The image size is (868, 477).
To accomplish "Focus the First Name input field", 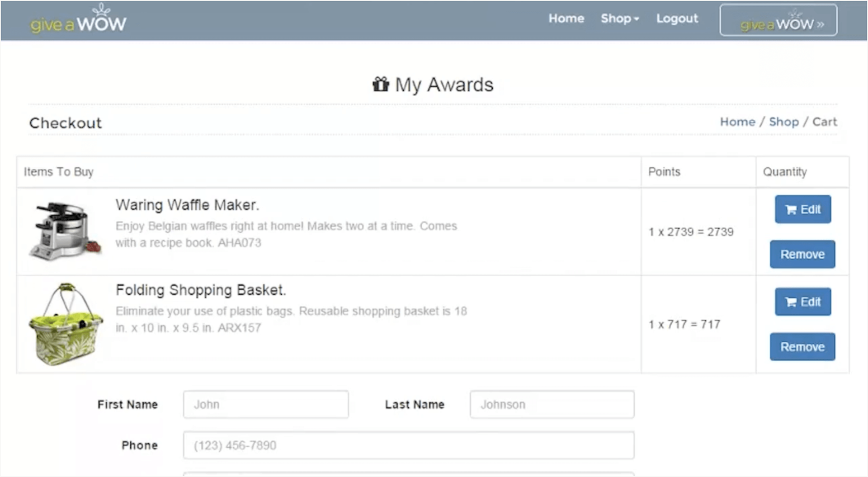I will (x=266, y=404).
